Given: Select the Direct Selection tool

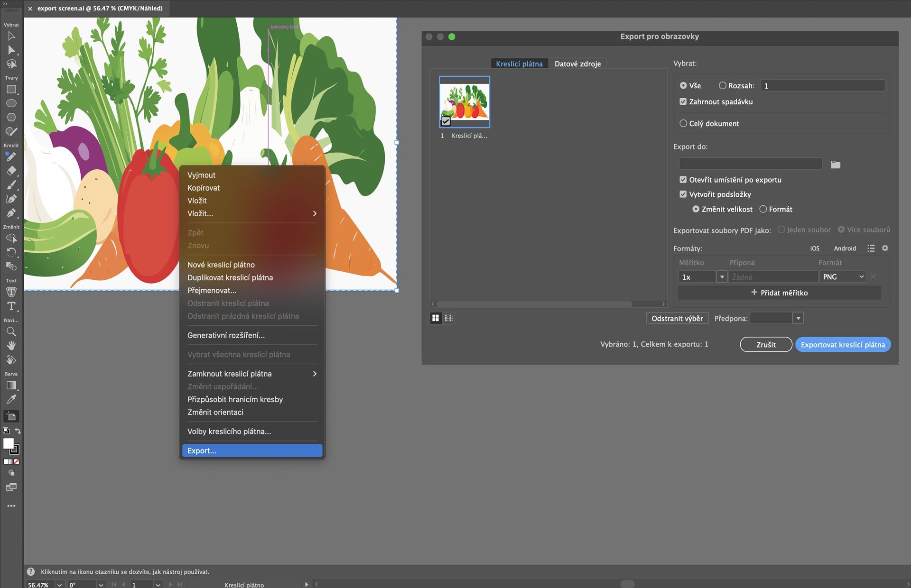Looking at the screenshot, I should (11, 50).
